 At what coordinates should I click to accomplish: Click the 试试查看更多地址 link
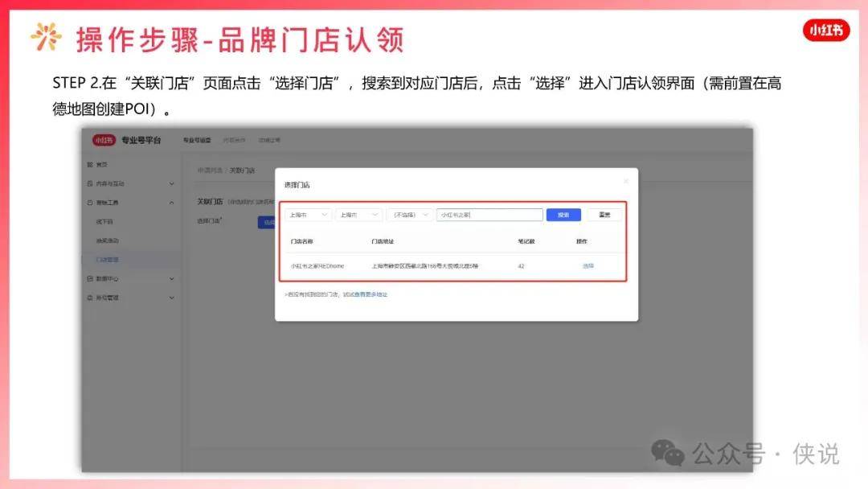click(366, 294)
